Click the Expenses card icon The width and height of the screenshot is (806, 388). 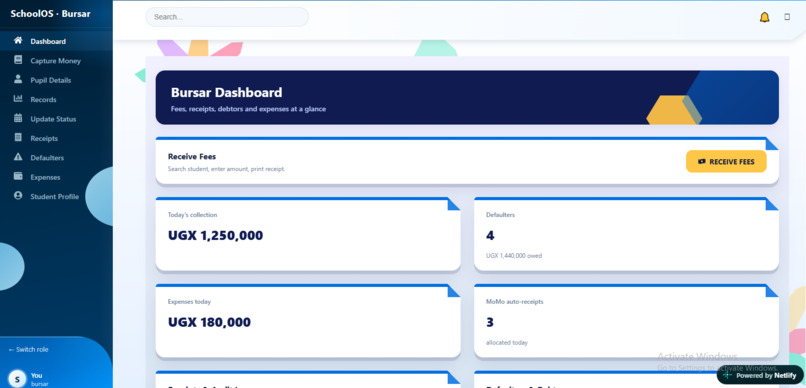click(x=18, y=176)
